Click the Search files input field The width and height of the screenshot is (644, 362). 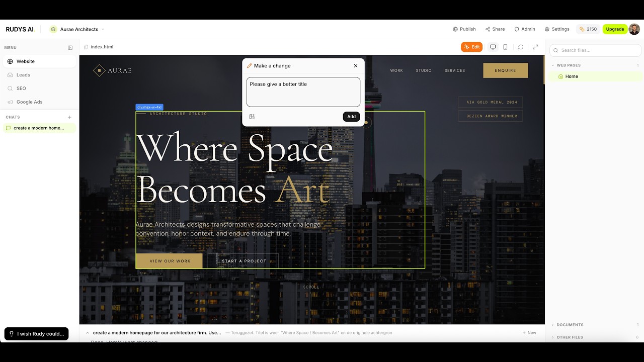595,50
